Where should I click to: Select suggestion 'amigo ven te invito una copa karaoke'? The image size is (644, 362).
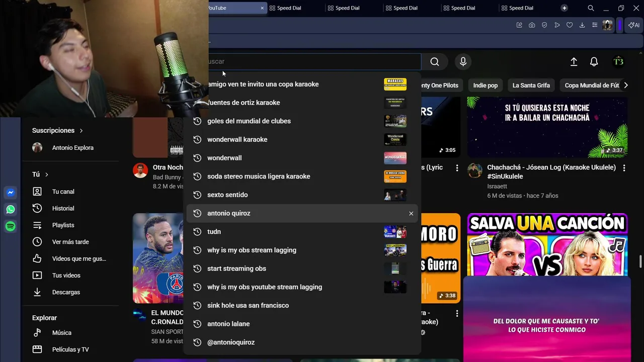coord(303,84)
